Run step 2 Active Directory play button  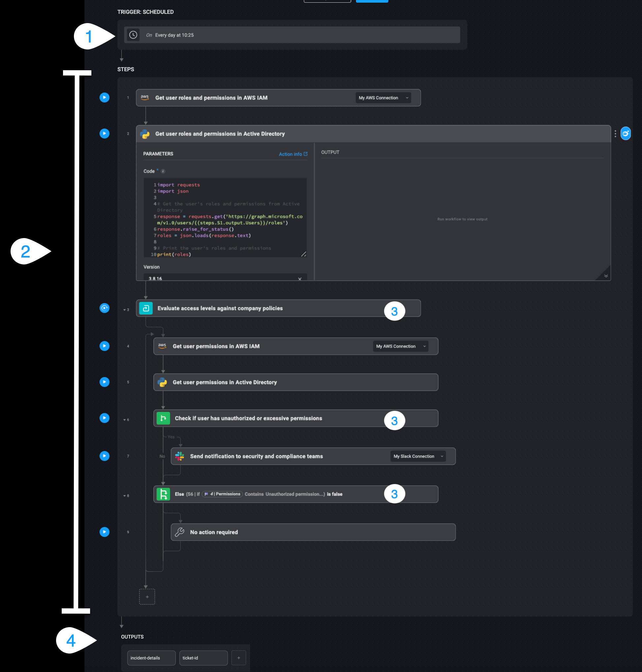(104, 133)
